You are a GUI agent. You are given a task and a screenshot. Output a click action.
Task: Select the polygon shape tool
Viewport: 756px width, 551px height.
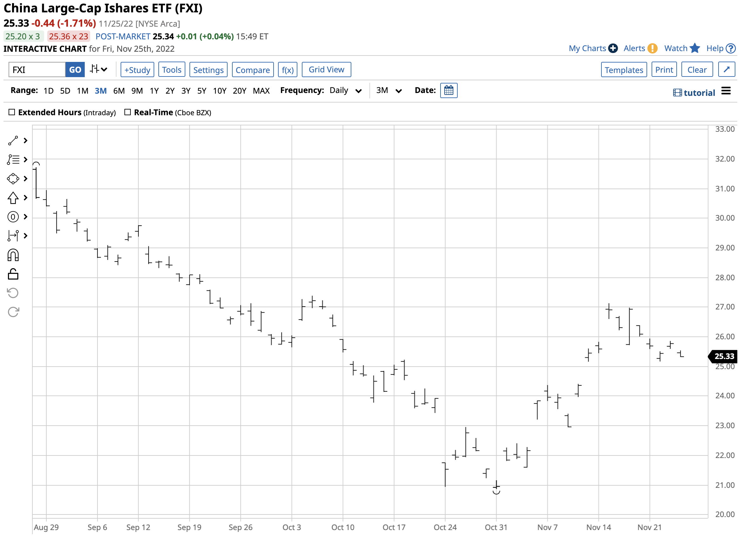tap(13, 179)
